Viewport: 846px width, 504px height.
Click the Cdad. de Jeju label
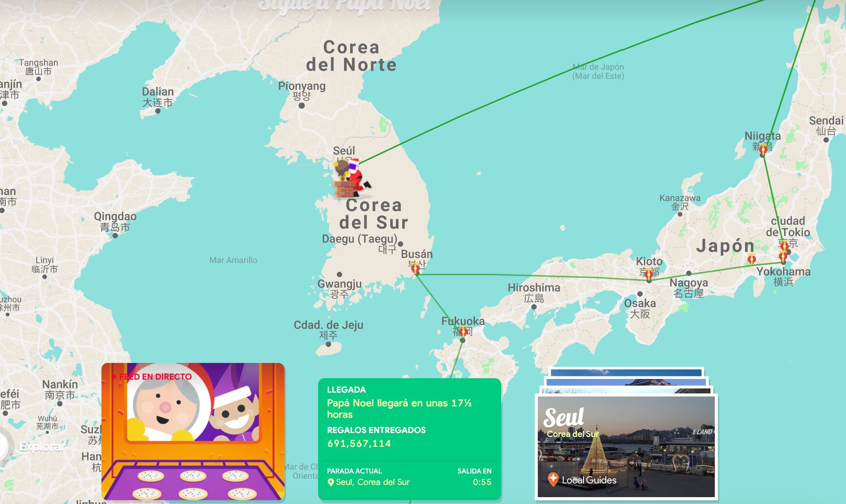328,325
